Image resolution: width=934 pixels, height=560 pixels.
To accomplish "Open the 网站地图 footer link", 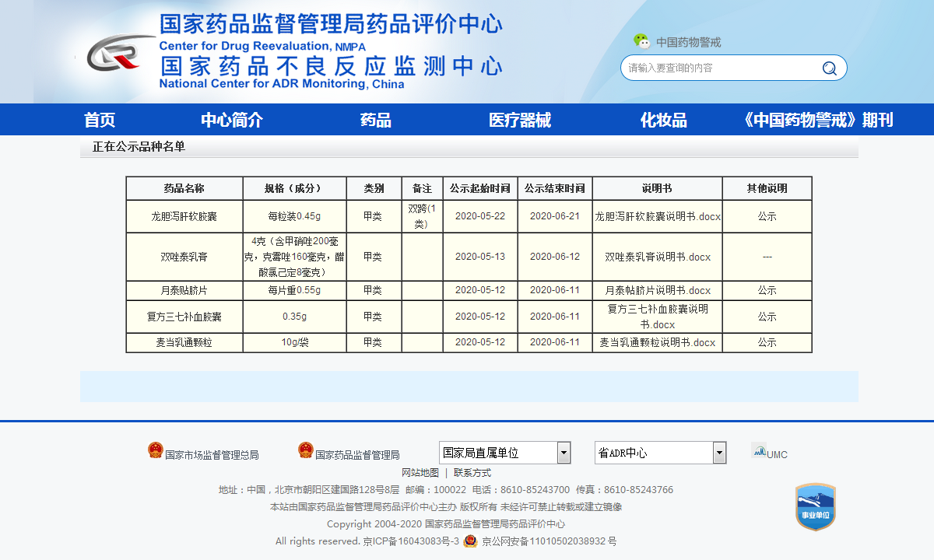I will pyautogui.click(x=420, y=473).
